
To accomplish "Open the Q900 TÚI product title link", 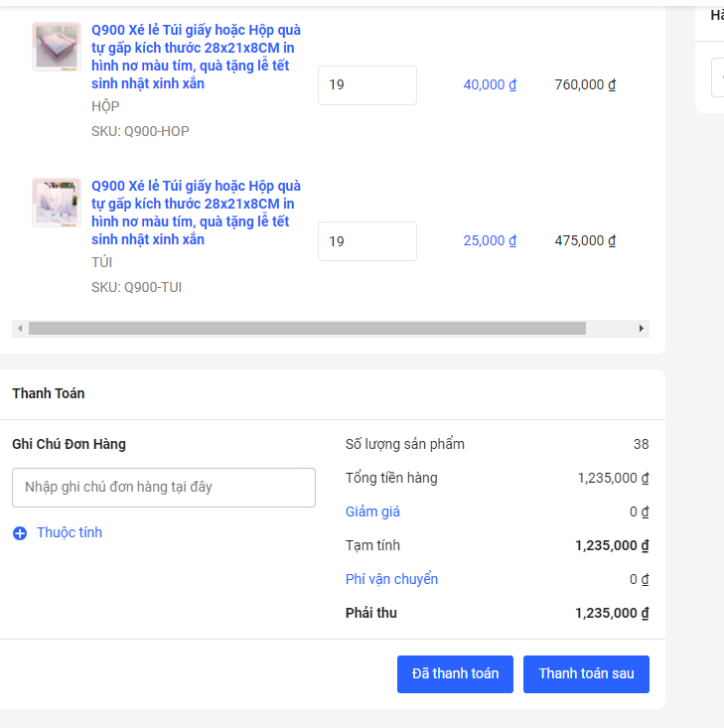I will pos(196,213).
